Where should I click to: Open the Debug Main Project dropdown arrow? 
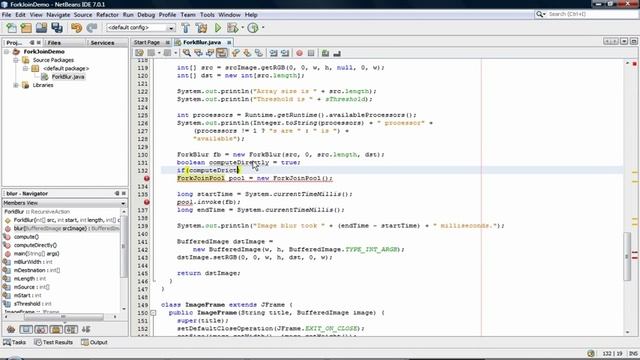click(242, 28)
